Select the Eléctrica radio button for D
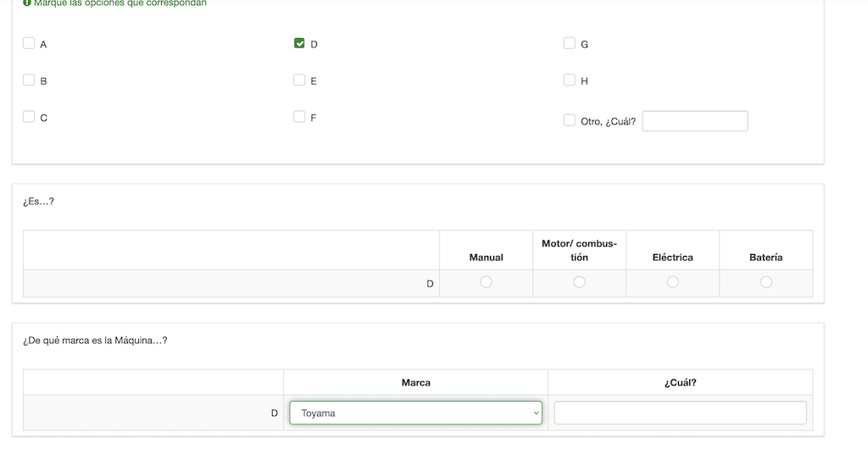The width and height of the screenshot is (868, 455). (x=672, y=282)
